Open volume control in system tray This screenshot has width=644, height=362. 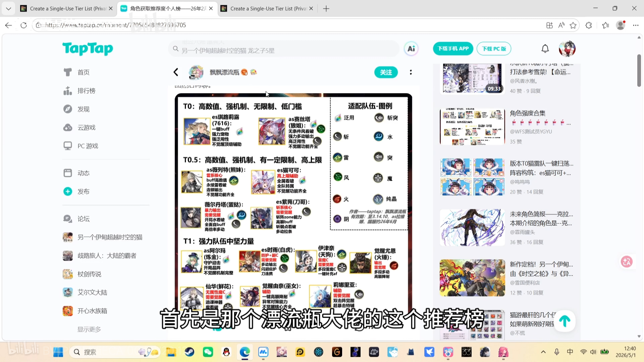click(x=593, y=352)
